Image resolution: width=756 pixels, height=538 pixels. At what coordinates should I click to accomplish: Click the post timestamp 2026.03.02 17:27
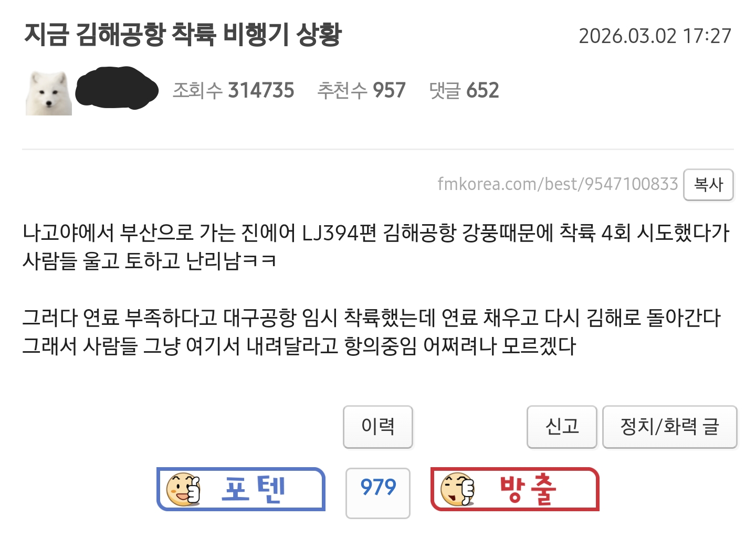[x=655, y=36]
